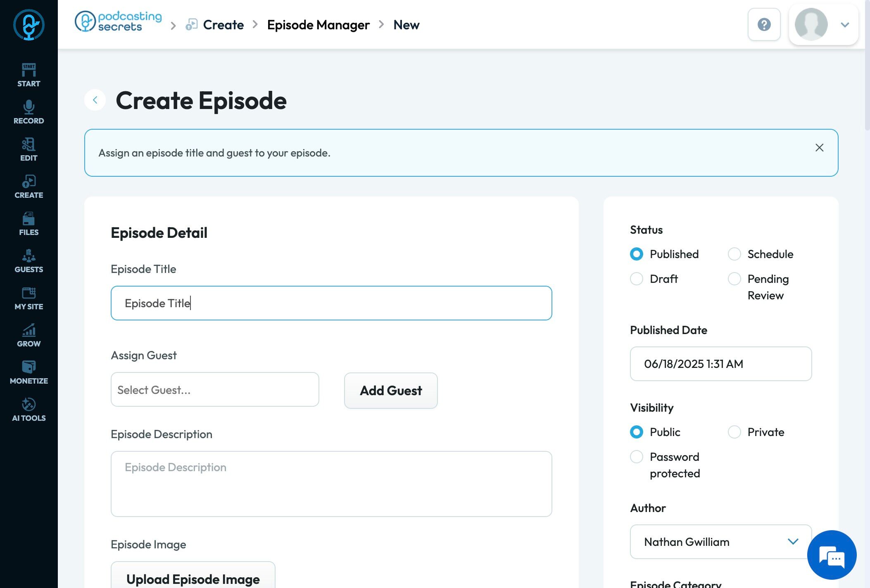
Task: Select the Draft status radio button
Action: [637, 279]
